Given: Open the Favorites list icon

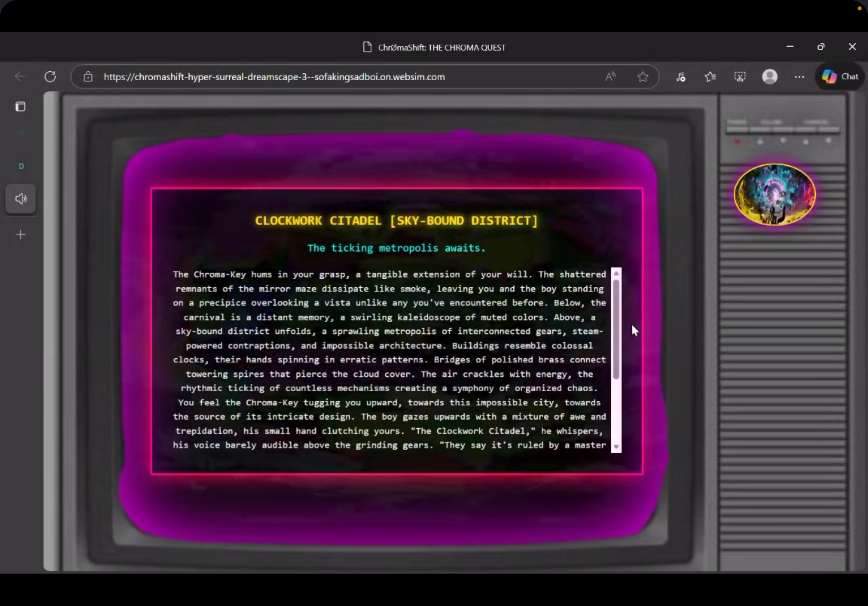Looking at the screenshot, I should 710,77.
